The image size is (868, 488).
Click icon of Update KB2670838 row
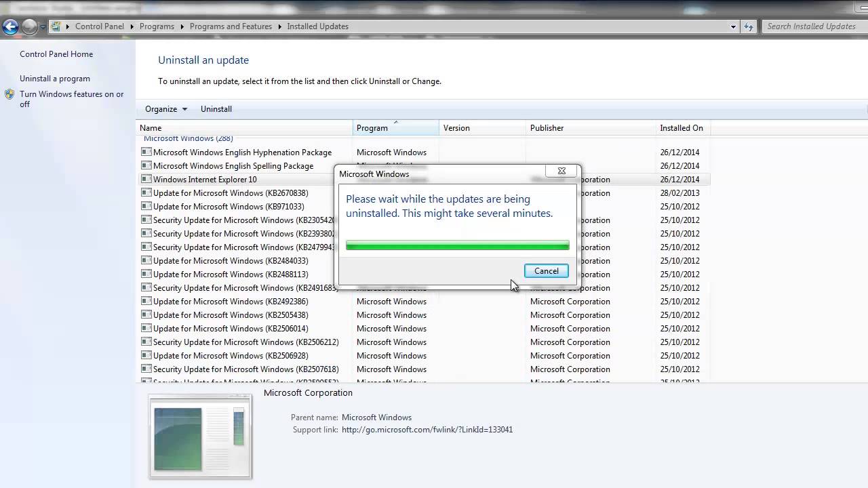tap(146, 192)
